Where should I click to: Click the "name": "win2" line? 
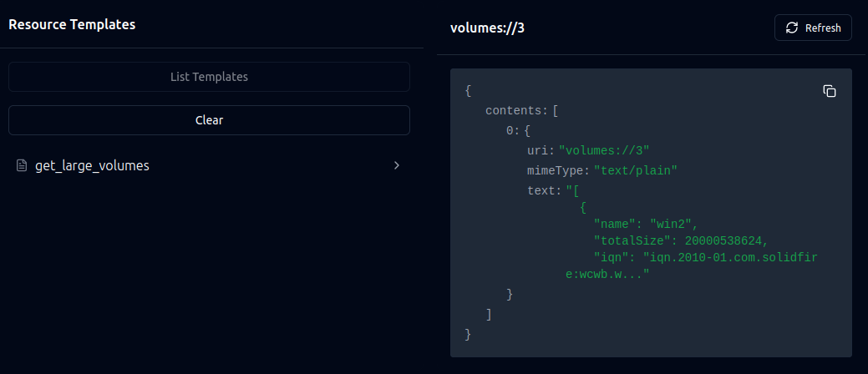click(x=646, y=224)
